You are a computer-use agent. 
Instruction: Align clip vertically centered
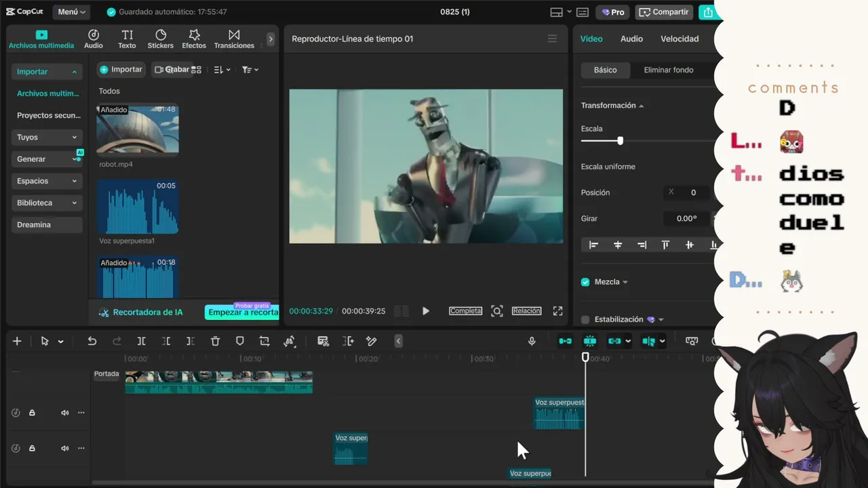click(x=690, y=245)
